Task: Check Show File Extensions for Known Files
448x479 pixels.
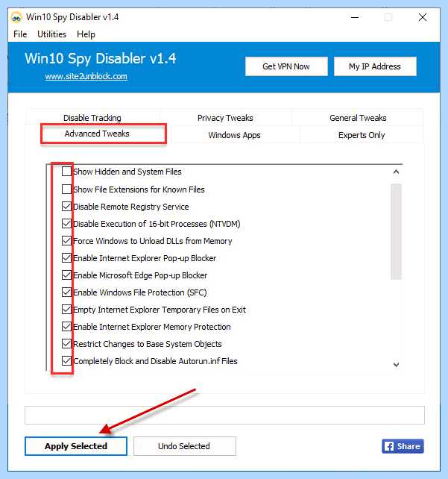Action: pos(66,189)
